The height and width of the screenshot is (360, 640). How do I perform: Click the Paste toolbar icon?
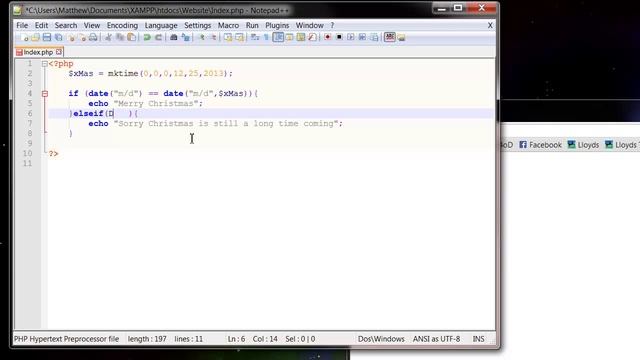click(x=131, y=38)
